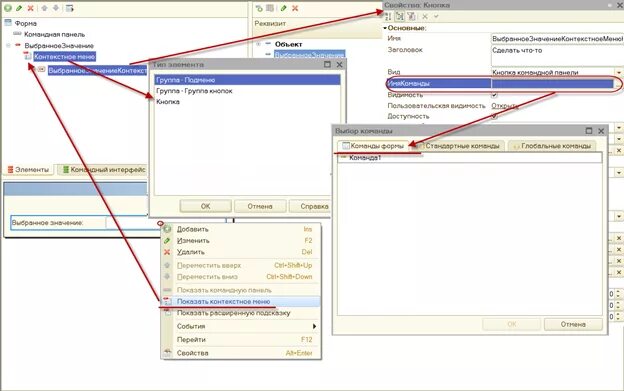Viewport: 624px width, 391px height.
Task: Select ВыбранноеЗначение row in Реквизит list
Action: click(x=309, y=54)
